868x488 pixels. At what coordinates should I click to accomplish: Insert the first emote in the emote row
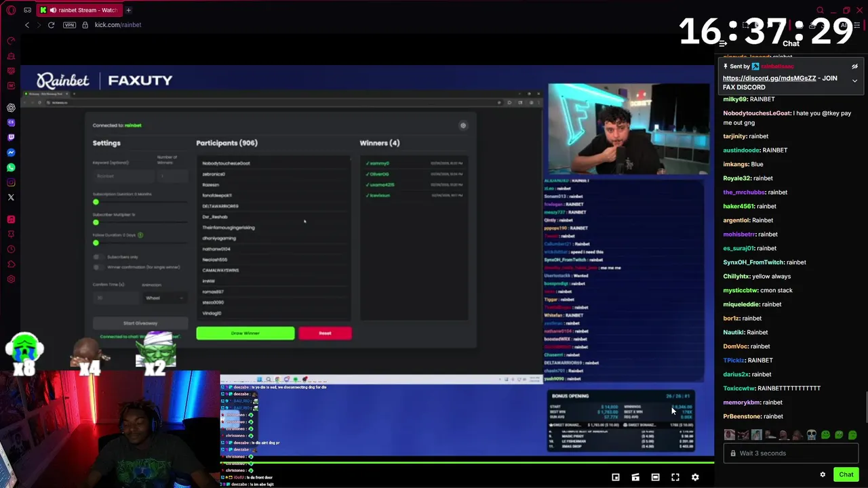pos(729,435)
